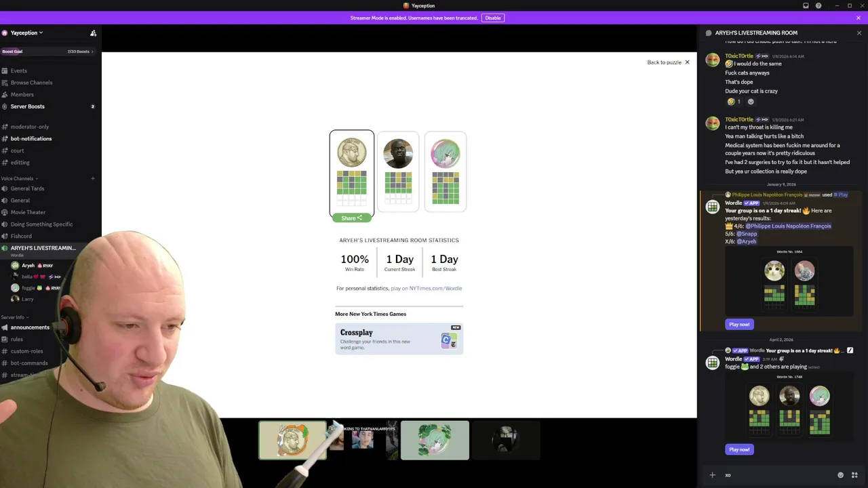
Task: Click Back to puzzle
Action: click(x=668, y=62)
